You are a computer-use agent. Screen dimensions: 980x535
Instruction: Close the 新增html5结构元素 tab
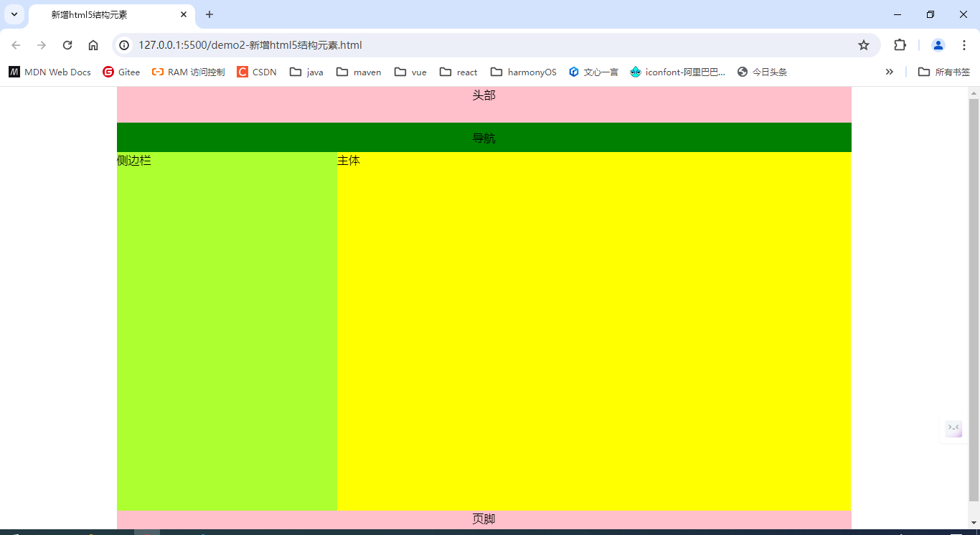(x=184, y=14)
